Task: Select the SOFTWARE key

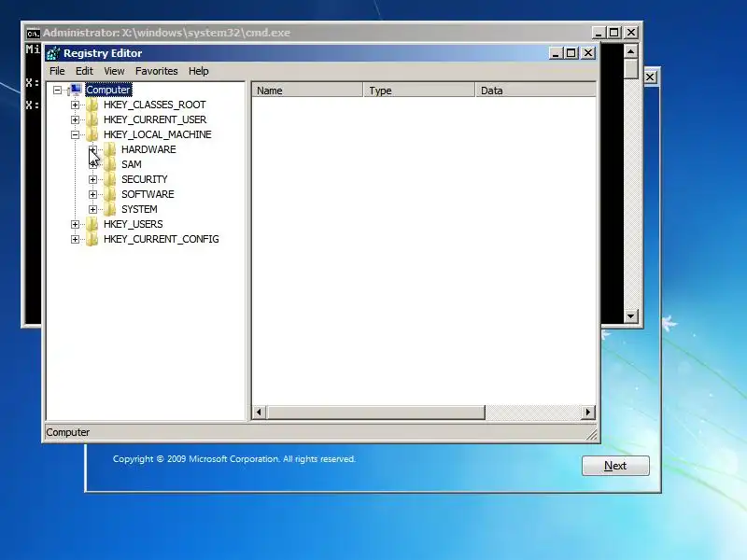Action: [148, 194]
